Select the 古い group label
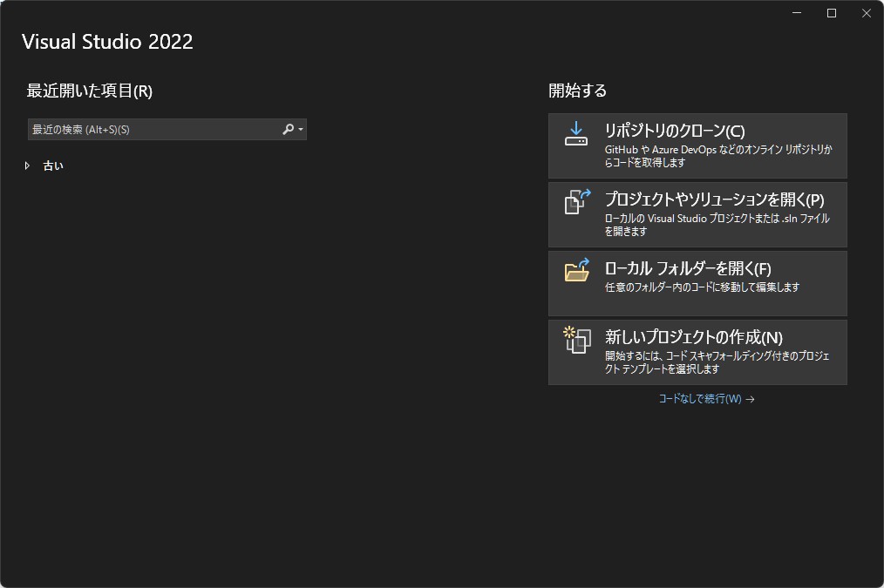Viewport: 884px width, 588px height. pos(53,166)
